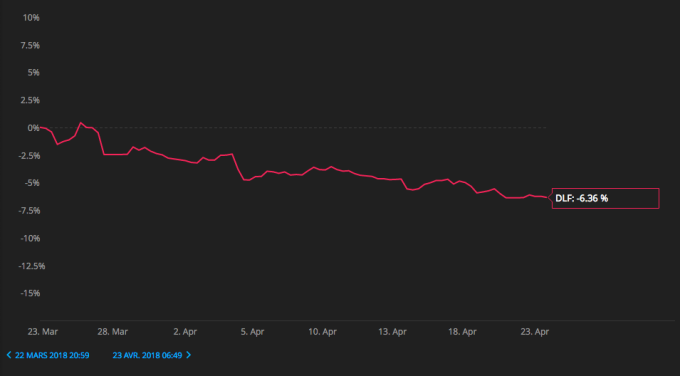Click the 5. Apr x-axis label
680x376 pixels.
pos(252,332)
